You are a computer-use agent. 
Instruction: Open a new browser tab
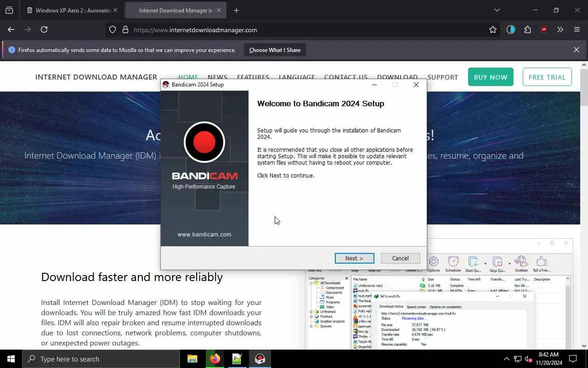[x=236, y=10]
